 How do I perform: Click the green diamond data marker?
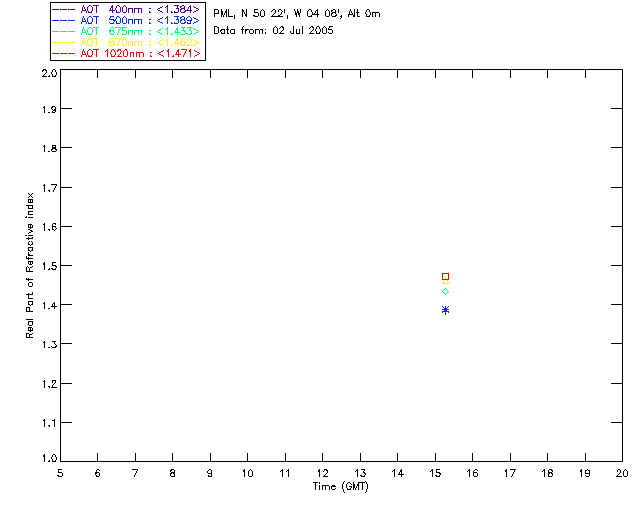pos(445,292)
